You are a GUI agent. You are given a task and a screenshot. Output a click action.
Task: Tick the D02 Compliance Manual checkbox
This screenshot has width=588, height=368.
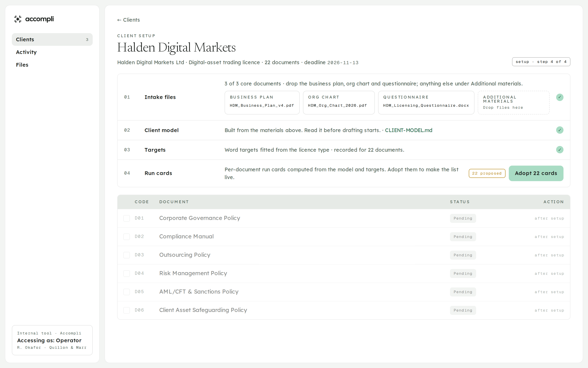[x=127, y=237]
